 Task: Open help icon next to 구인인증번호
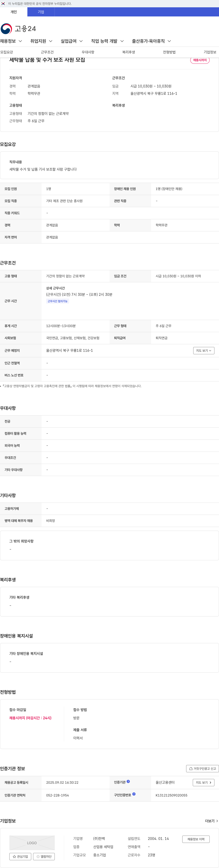[x=134, y=794]
